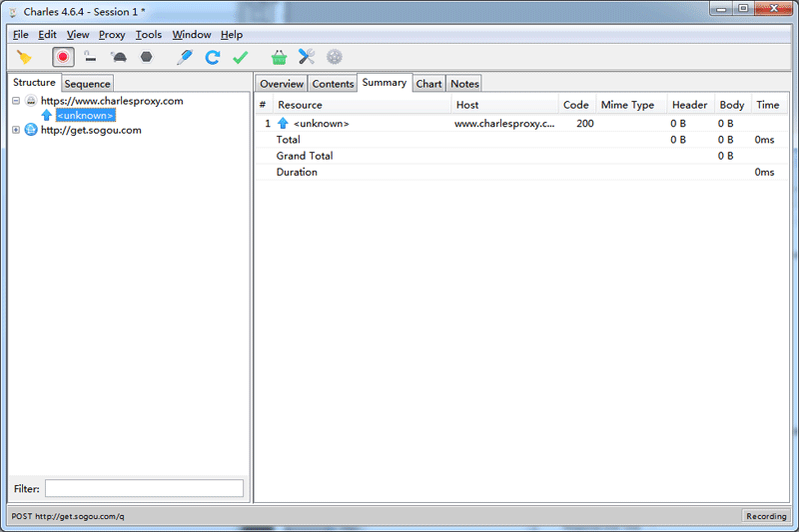Collapse the https://www.charlesproxy.com tree node

tap(16, 101)
